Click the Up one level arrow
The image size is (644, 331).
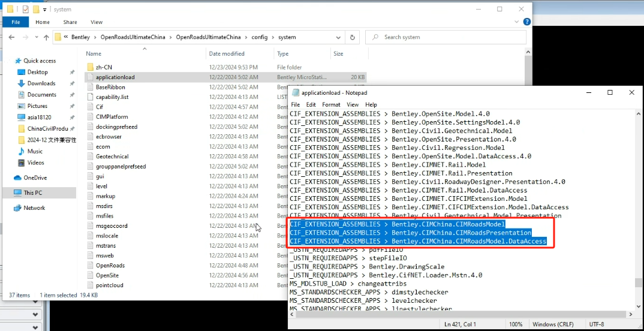(x=46, y=37)
